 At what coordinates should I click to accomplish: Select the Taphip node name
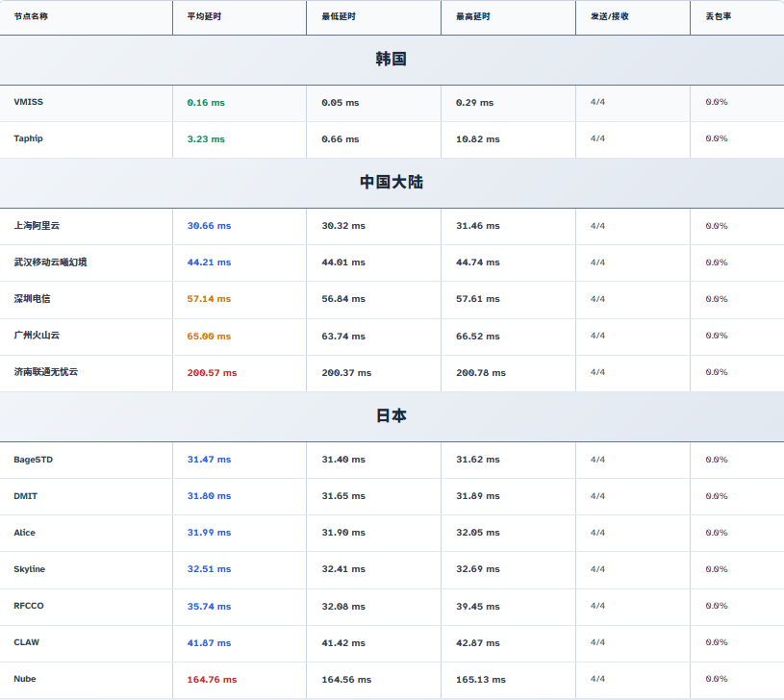28,138
